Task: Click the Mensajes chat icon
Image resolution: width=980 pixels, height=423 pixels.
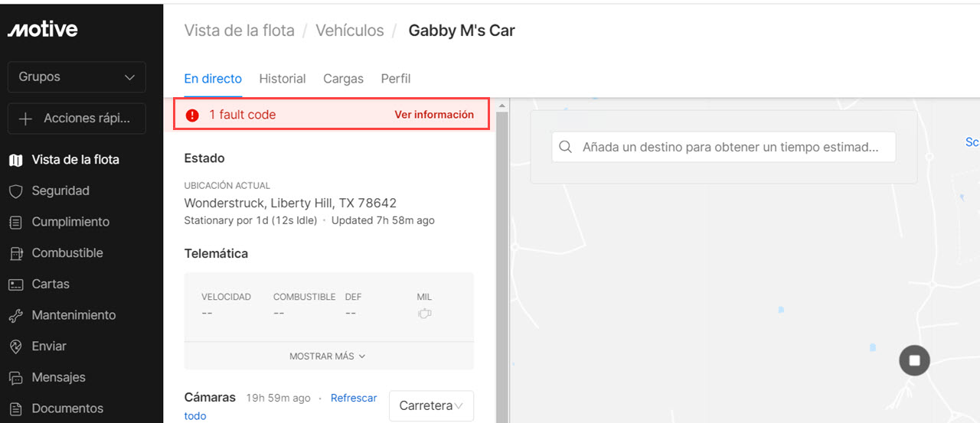Action: (x=16, y=378)
